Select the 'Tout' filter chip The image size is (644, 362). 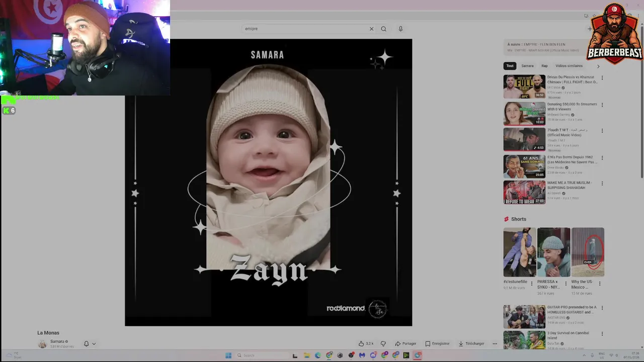click(x=510, y=66)
